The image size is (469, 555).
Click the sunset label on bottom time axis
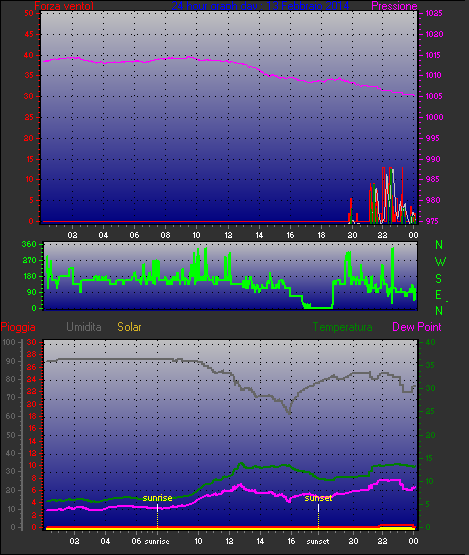318,542
